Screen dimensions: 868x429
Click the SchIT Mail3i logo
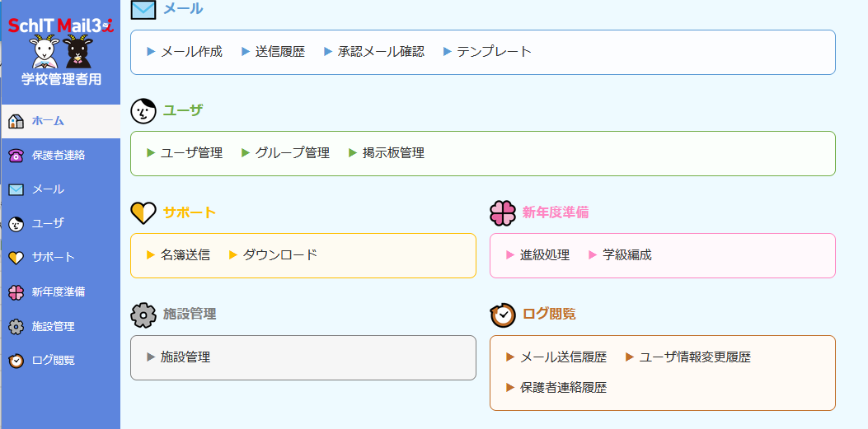(61, 26)
